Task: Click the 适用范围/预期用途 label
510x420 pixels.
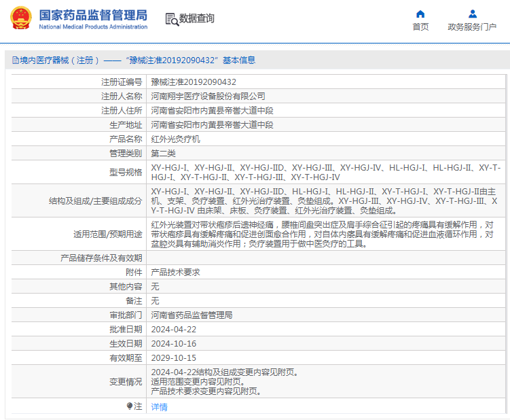Action: (x=108, y=234)
